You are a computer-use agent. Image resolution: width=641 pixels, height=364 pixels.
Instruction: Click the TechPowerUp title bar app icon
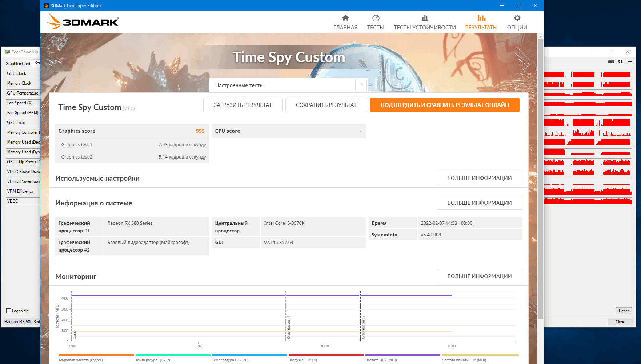point(7,52)
